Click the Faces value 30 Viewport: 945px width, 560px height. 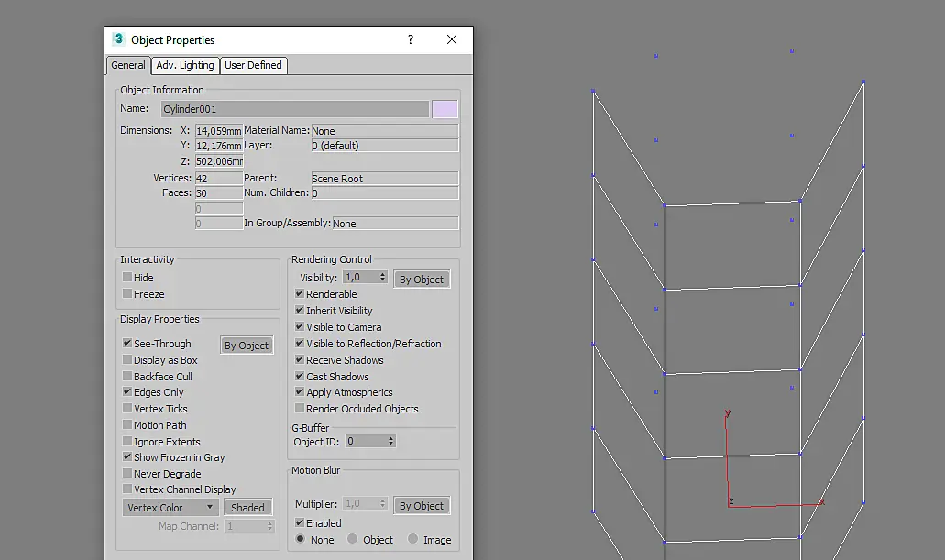tap(219, 192)
